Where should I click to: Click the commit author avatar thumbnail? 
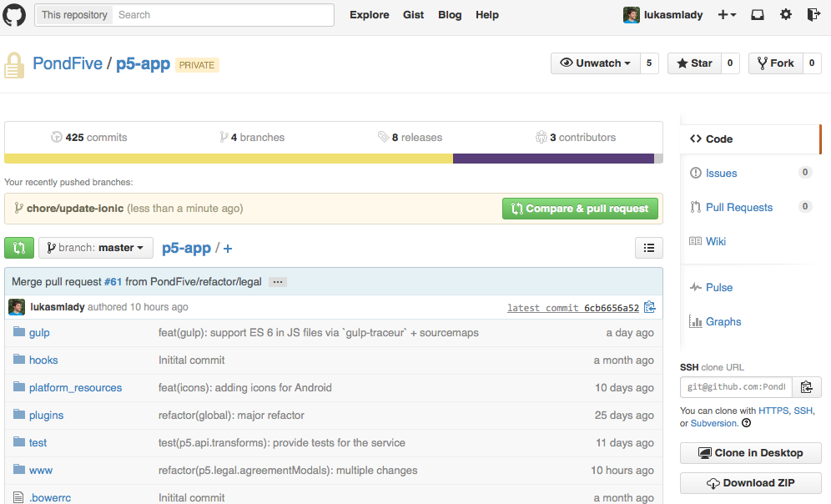coord(17,307)
